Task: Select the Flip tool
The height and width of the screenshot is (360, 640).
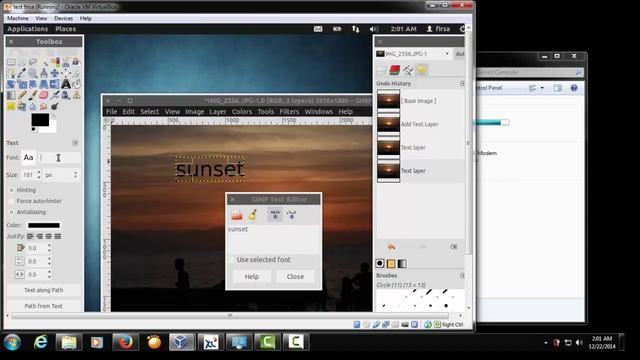Action: 55,84
